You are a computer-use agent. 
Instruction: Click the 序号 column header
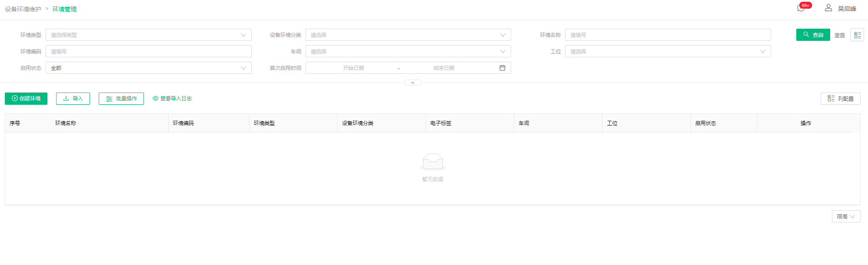pyautogui.click(x=15, y=123)
